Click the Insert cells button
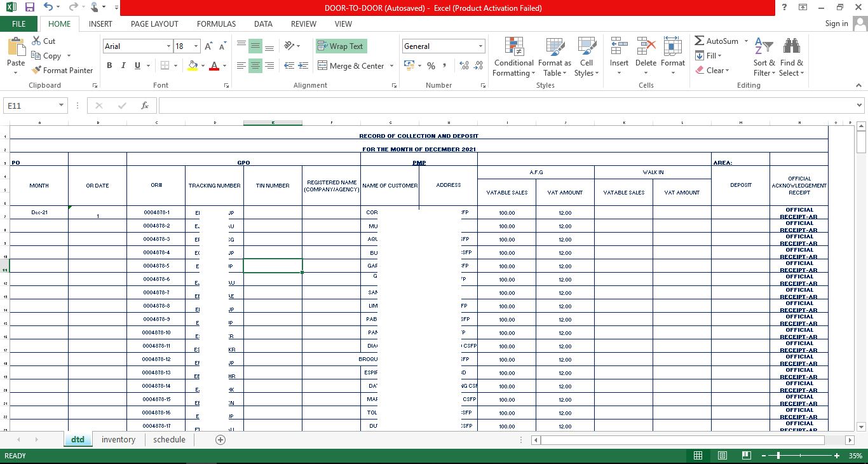The height and width of the screenshot is (464, 868). 619,57
